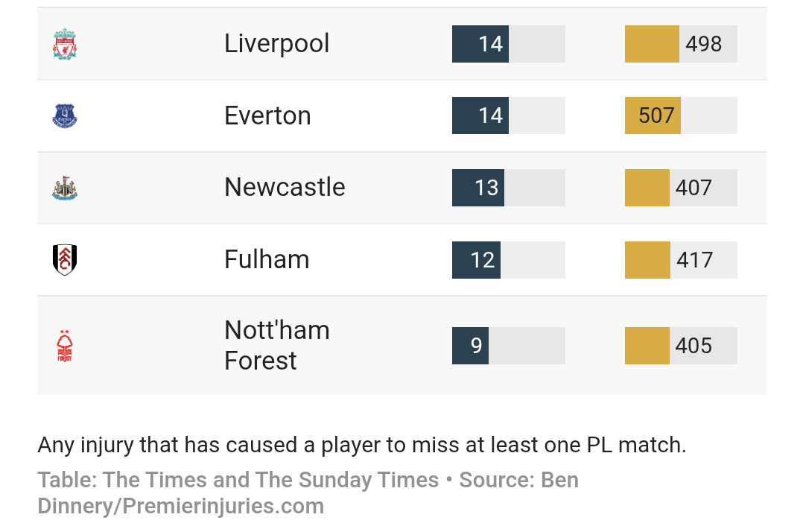Select the Fulham team name
Viewport: 803px width, 532px height.
[267, 259]
